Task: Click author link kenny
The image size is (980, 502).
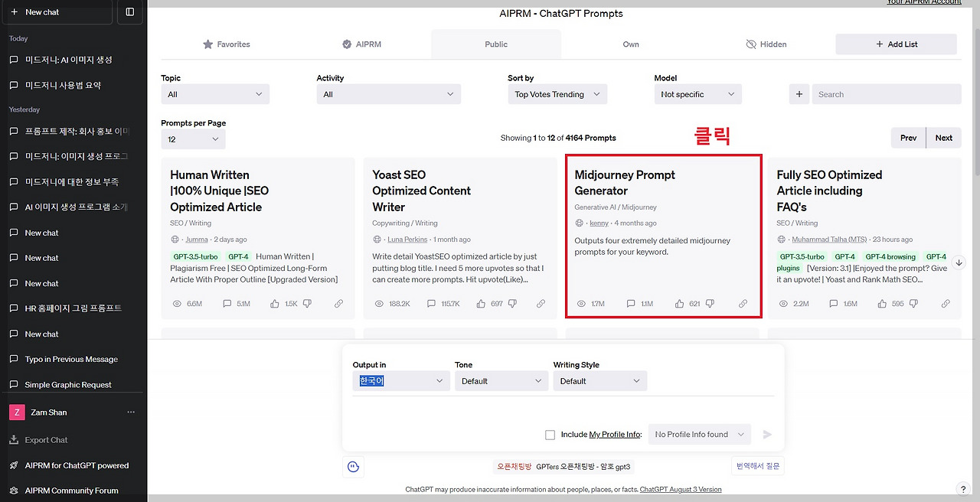Action: pos(599,223)
